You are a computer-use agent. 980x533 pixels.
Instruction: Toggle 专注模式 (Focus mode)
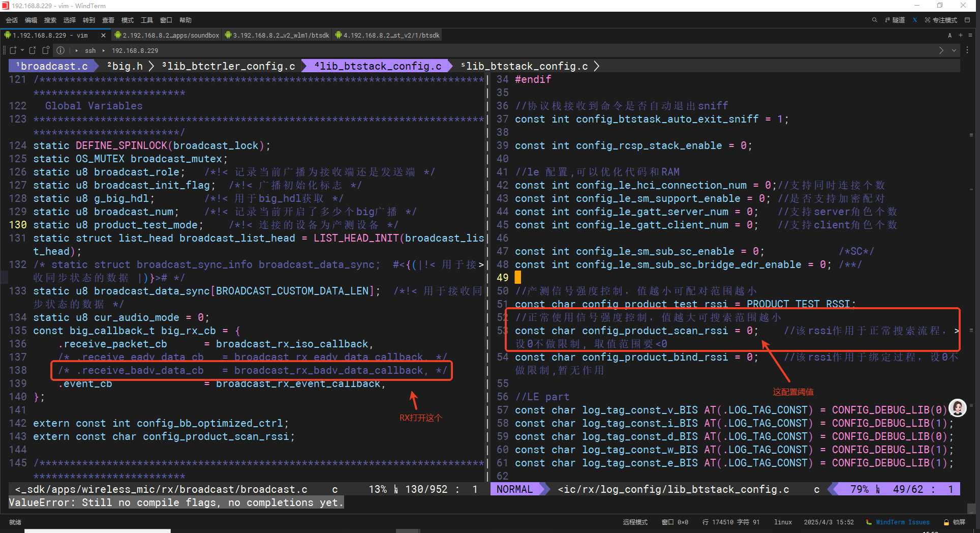coord(941,20)
